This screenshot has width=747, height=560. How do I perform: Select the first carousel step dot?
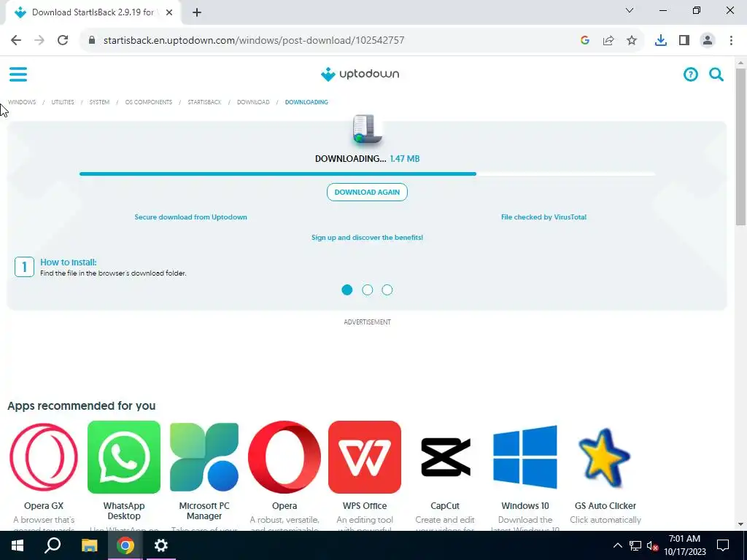tap(347, 289)
